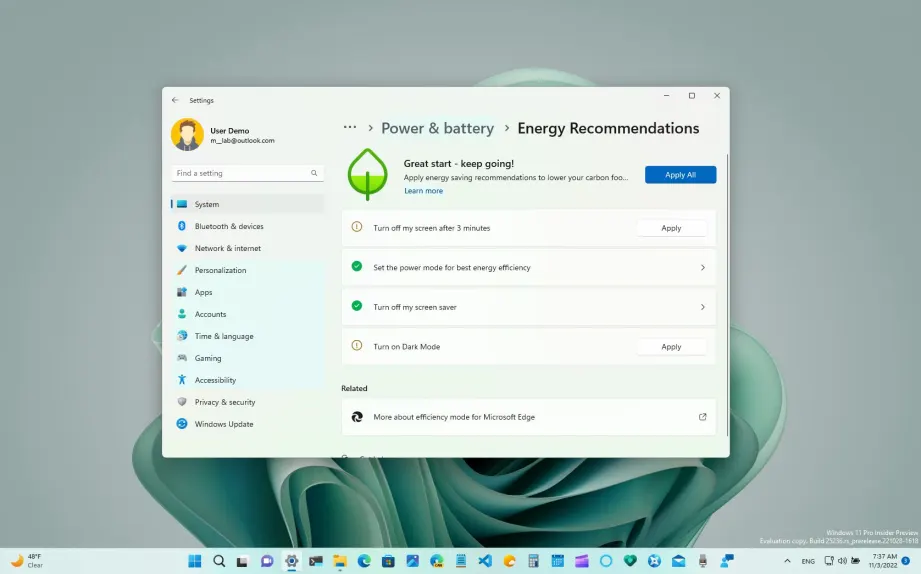Open the clock showing 7:37 AM
Image resolution: width=921 pixels, height=574 pixels.
pos(884,560)
